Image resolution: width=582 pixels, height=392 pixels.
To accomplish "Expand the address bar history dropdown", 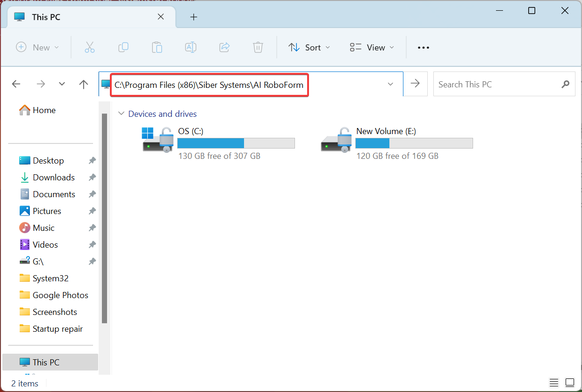I will (390, 84).
